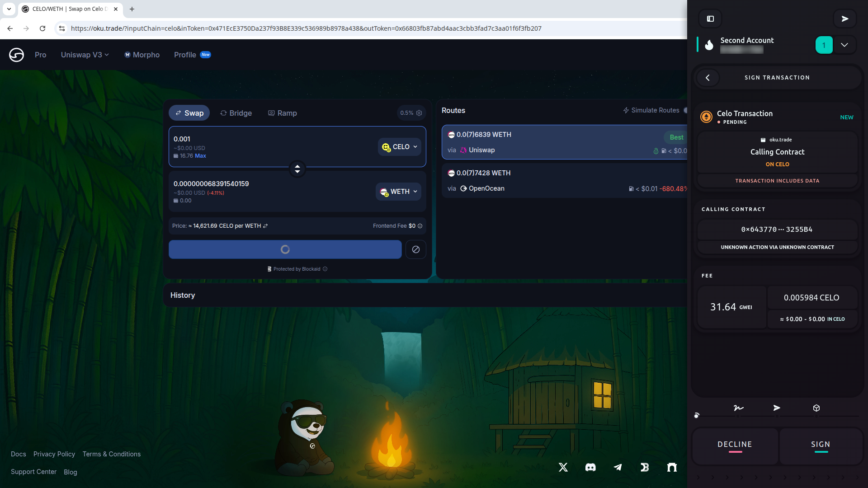Screen dimensions: 868x488
Task: Click the wallet panel layout icon
Action: [710, 19]
